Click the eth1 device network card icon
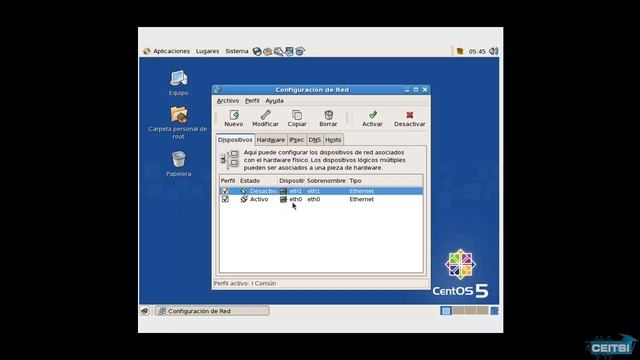Viewport: 640px width, 360px height. tap(283, 191)
